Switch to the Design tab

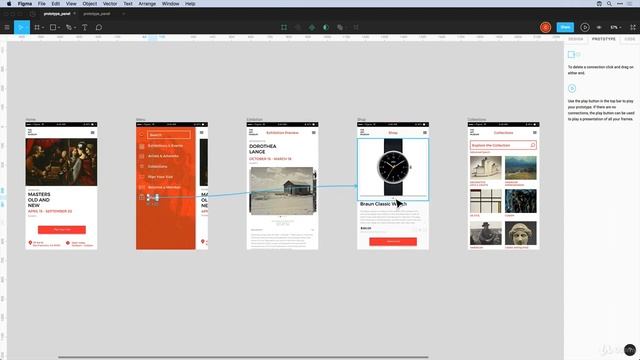pos(576,39)
